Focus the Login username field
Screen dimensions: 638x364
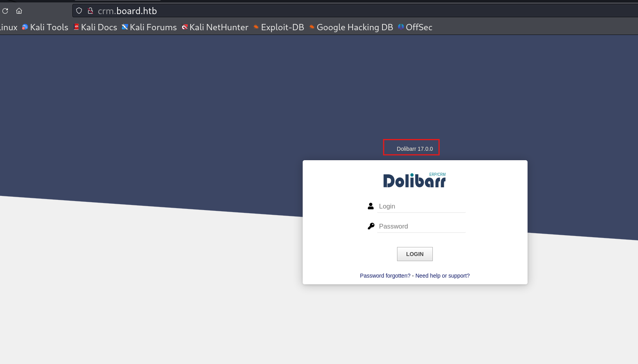click(421, 206)
